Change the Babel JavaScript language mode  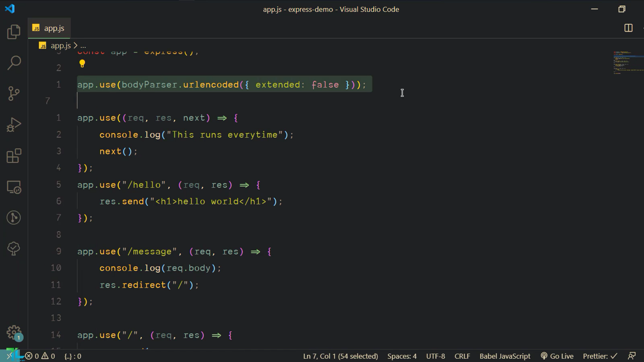click(x=504, y=356)
